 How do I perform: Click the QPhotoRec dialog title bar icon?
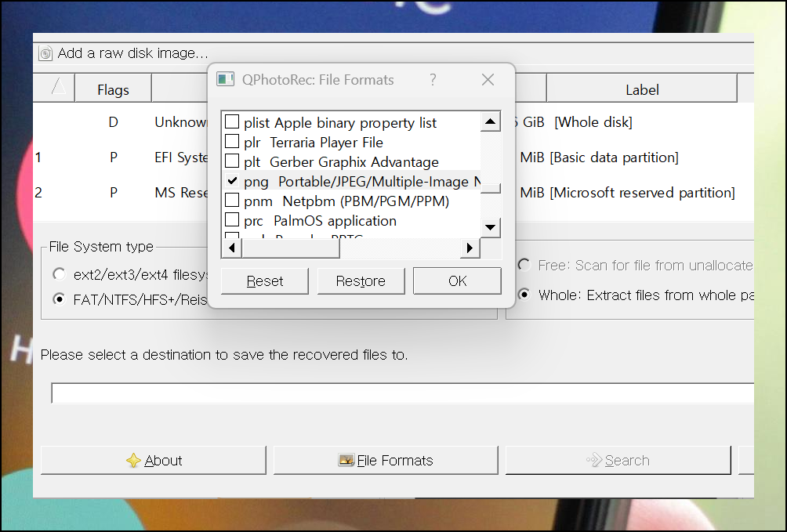tap(225, 79)
